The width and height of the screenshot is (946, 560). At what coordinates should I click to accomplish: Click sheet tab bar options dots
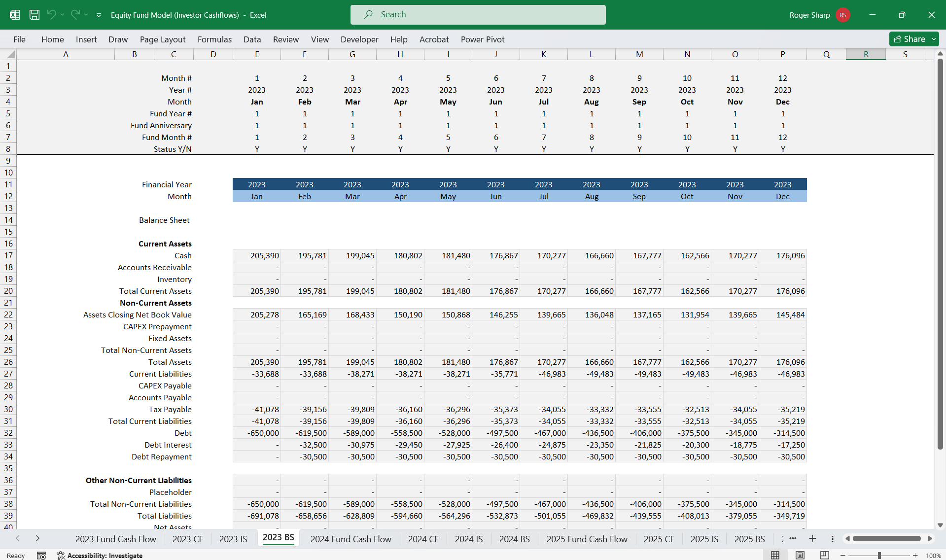click(832, 539)
